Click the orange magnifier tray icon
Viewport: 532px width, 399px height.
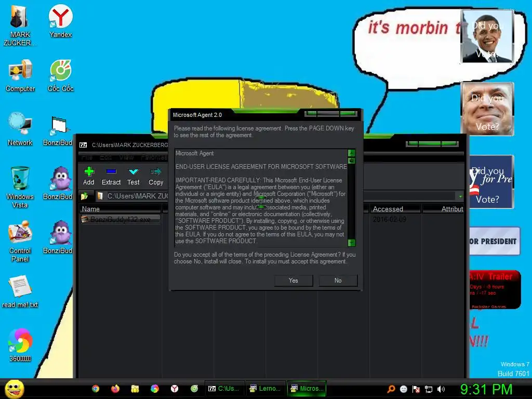(x=391, y=389)
